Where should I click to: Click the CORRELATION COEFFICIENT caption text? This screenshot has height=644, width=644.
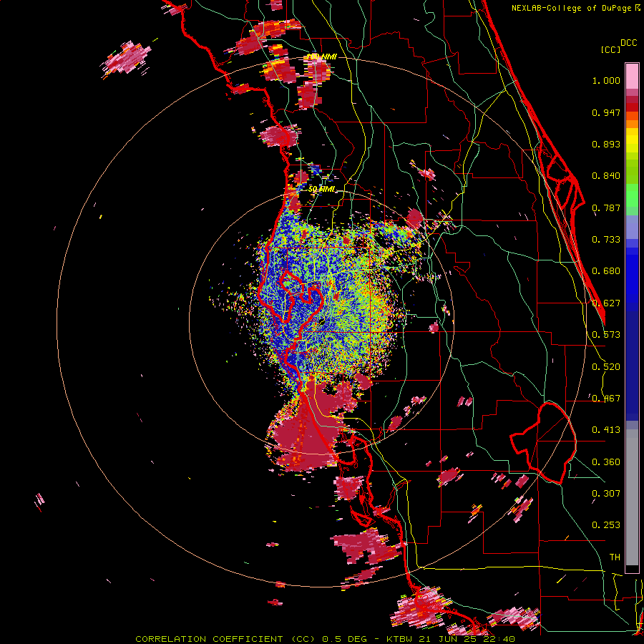(x=209, y=639)
